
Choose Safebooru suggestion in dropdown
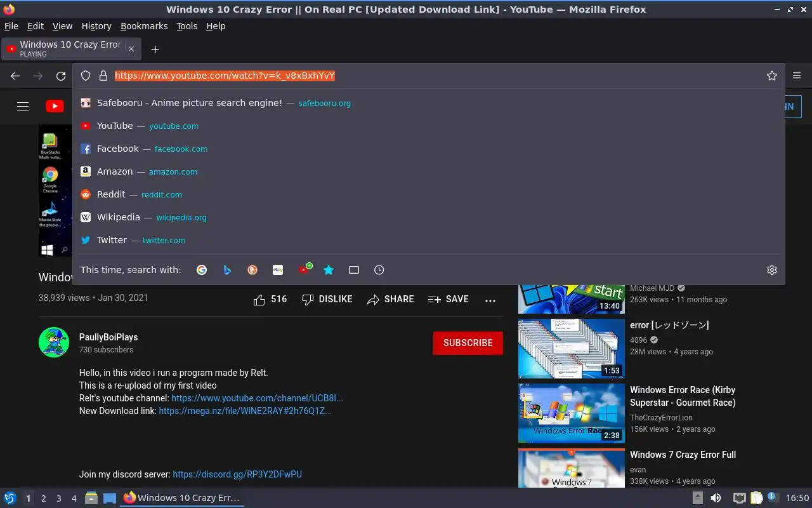[429, 103]
